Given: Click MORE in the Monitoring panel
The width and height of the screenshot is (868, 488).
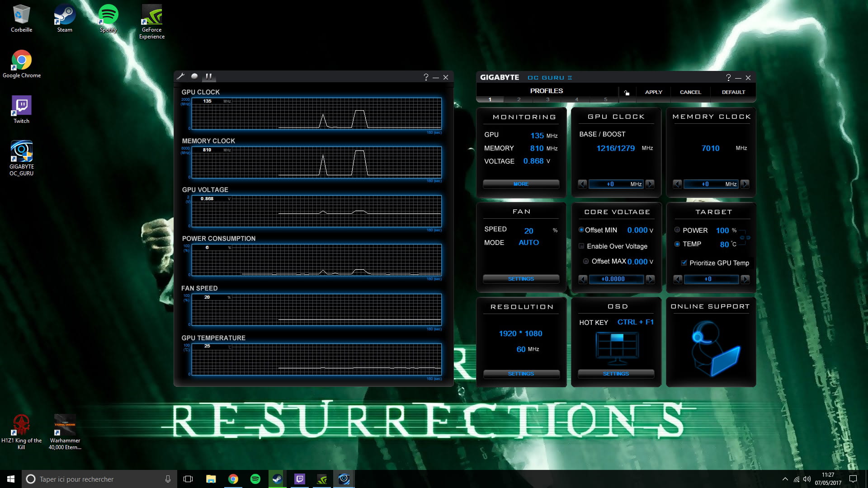Looking at the screenshot, I should 521,184.
